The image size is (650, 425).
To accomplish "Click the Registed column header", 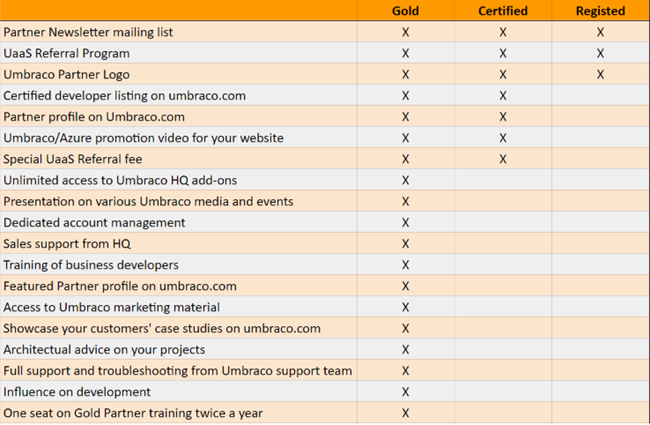I will (x=600, y=11).
